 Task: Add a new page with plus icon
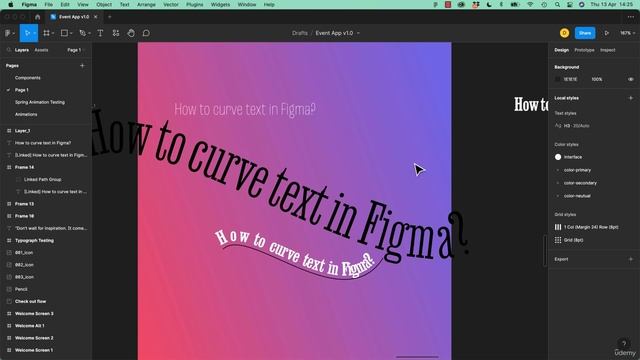[82, 65]
